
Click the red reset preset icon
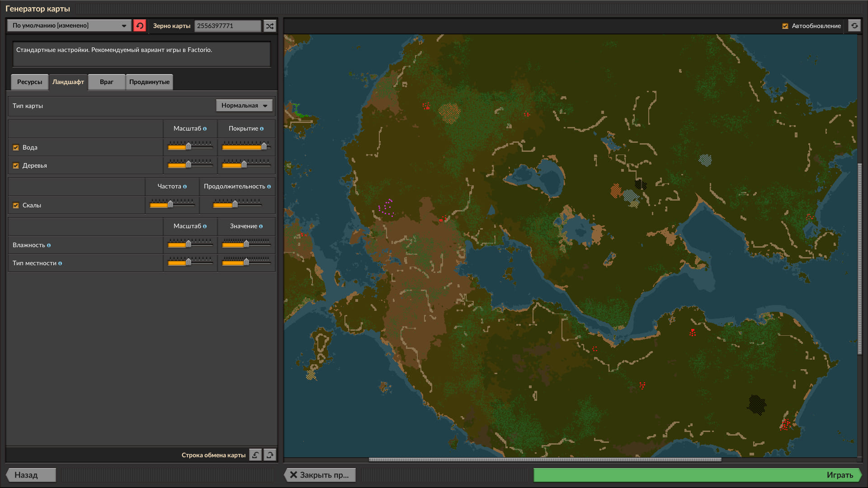pyautogui.click(x=140, y=26)
